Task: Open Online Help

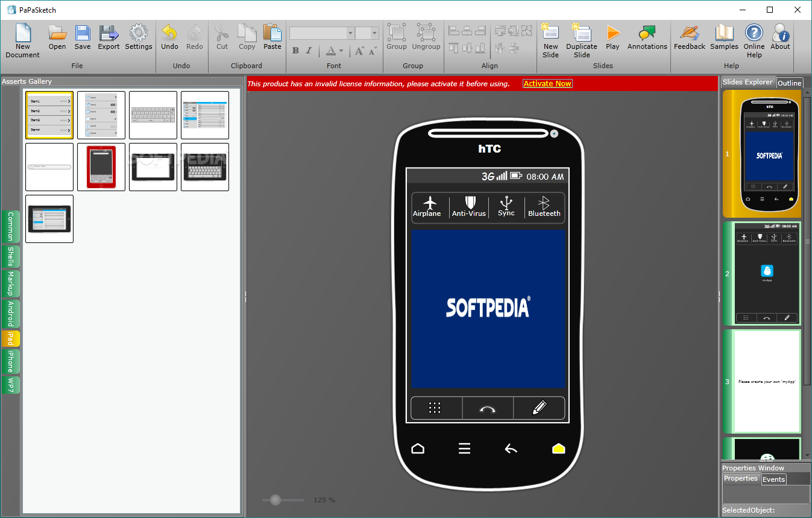Action: (754, 40)
